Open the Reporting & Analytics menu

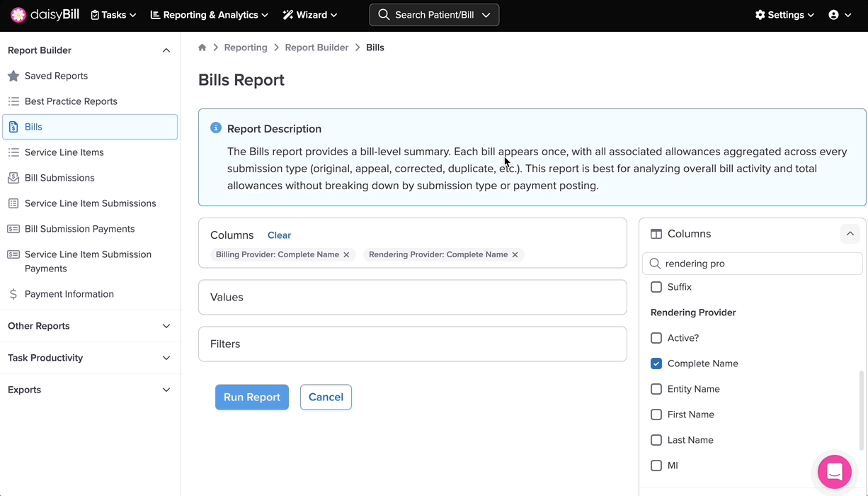click(209, 15)
